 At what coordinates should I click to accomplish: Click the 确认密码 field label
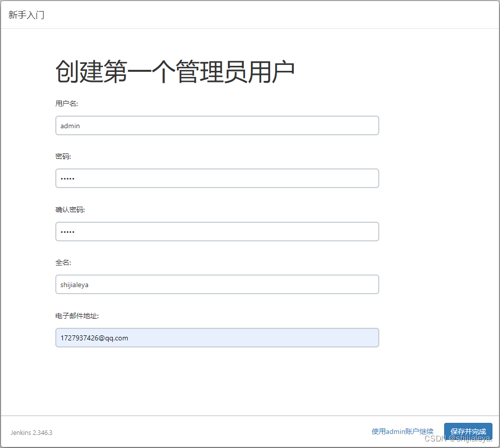69,209
